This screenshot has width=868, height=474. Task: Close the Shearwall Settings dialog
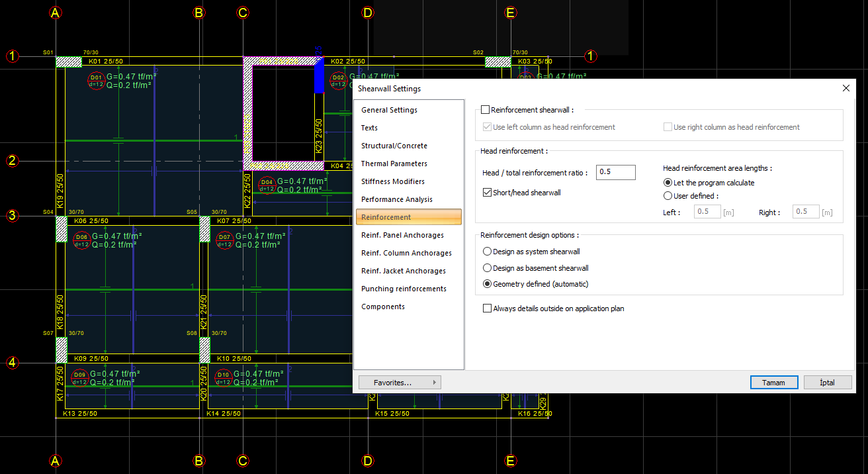(846, 88)
